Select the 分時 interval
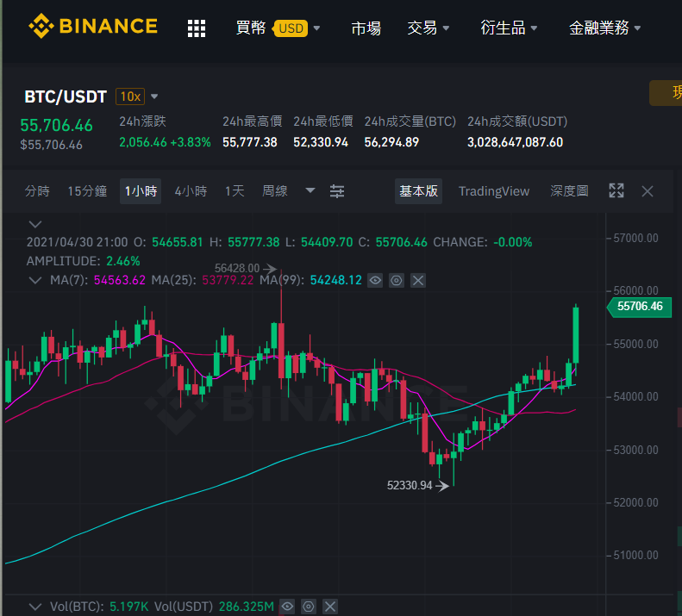The width and height of the screenshot is (682, 616). (37, 191)
